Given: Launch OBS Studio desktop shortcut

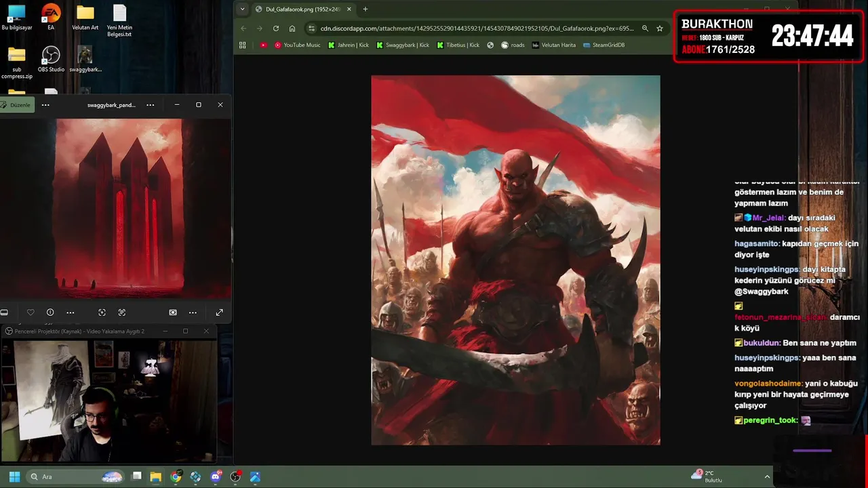Looking at the screenshot, I should pos(51,59).
